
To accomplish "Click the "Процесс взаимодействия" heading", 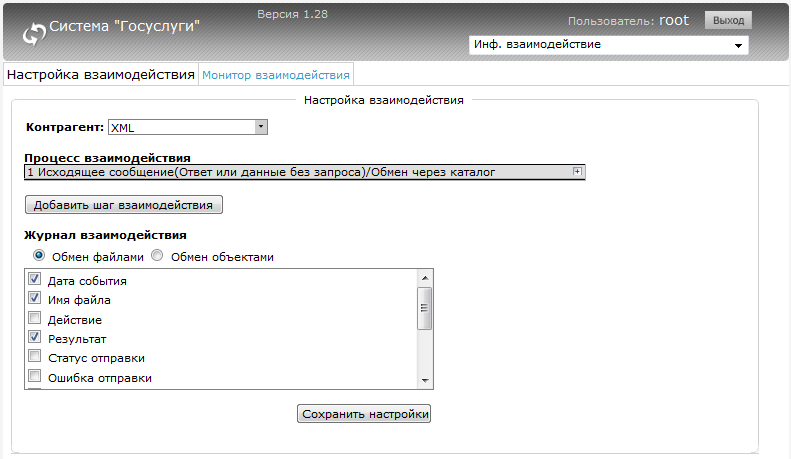I will [107, 158].
